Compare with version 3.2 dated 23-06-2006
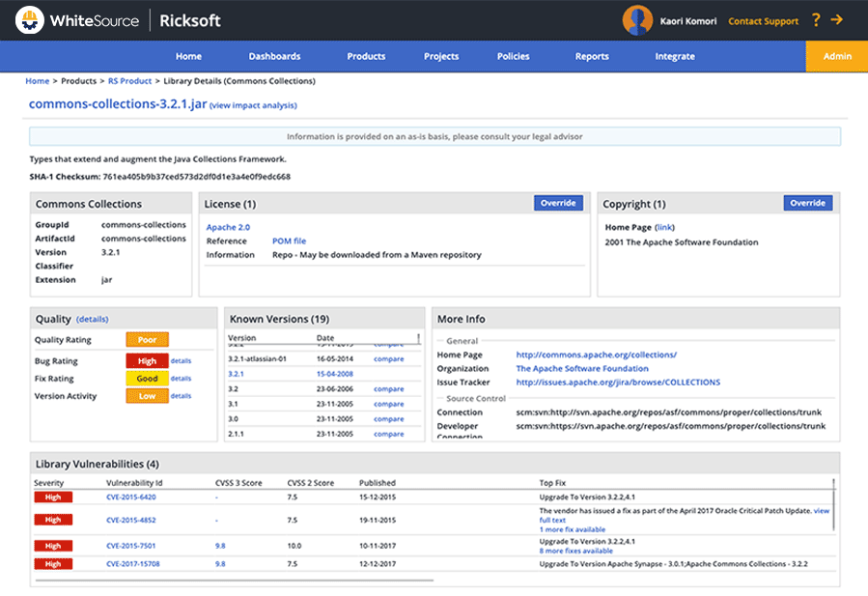Image resolution: width=868 pixels, height=596 pixels. click(x=388, y=389)
